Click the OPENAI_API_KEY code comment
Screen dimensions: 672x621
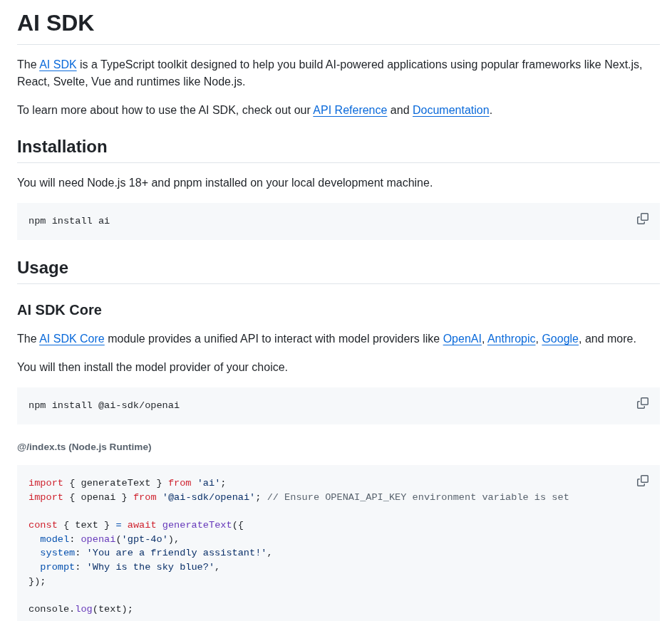[418, 497]
